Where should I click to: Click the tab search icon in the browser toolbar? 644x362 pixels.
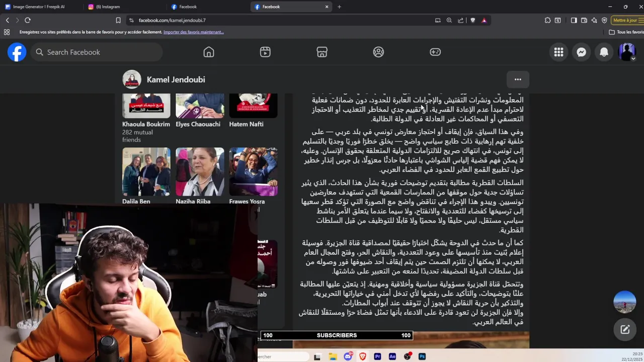coord(557,20)
